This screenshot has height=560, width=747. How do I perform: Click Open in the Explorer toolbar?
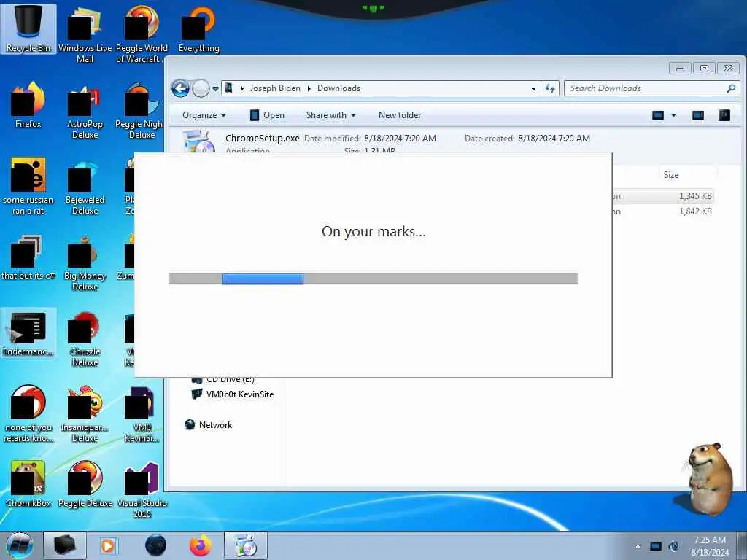(x=267, y=114)
